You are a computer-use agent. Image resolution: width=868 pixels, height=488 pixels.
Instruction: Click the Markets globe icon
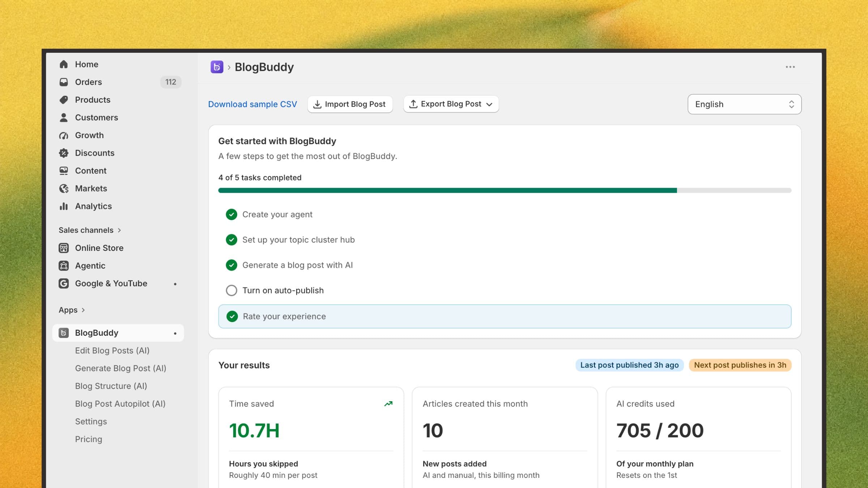[x=64, y=188]
